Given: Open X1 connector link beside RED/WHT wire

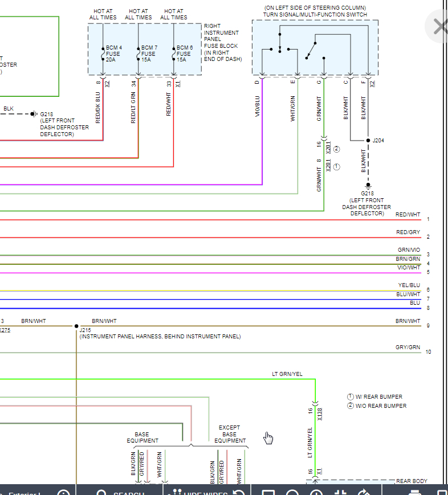Looking at the screenshot, I should (x=178, y=83).
